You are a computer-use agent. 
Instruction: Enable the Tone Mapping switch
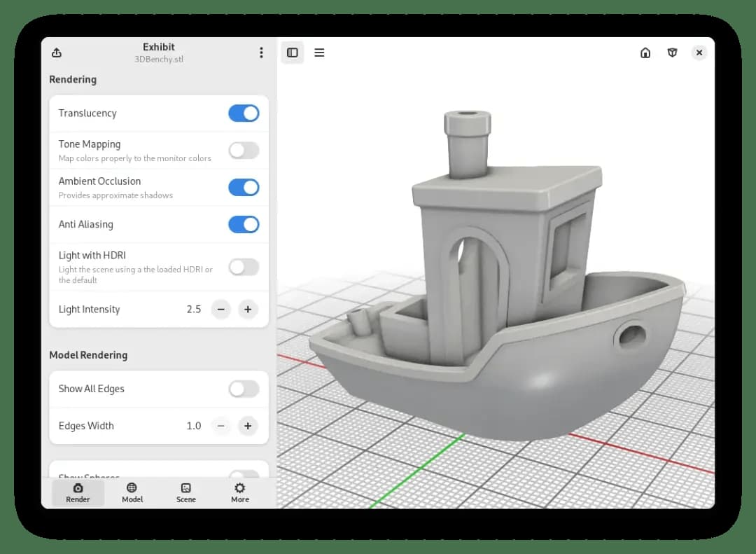[x=244, y=151]
